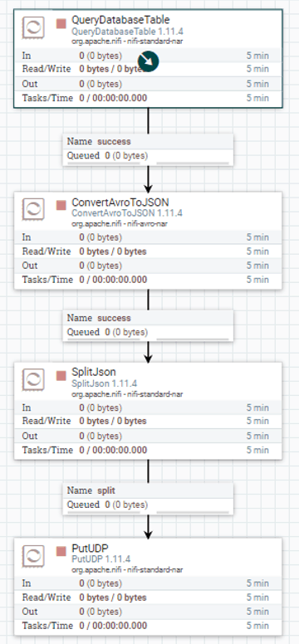Click the stopped status square on QueryDatabaseTable
Image resolution: width=299 pixels, height=644 pixels.
(x=61, y=23)
